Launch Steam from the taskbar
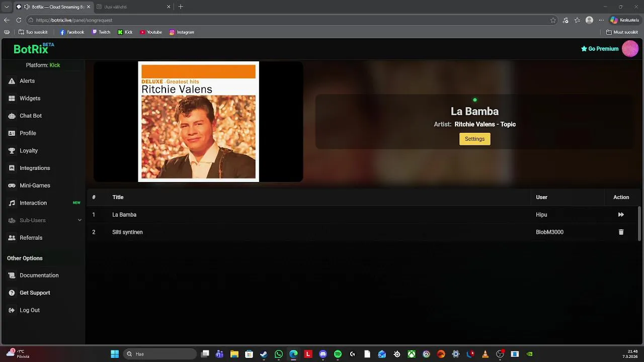Image resolution: width=644 pixels, height=362 pixels. pos(264,354)
